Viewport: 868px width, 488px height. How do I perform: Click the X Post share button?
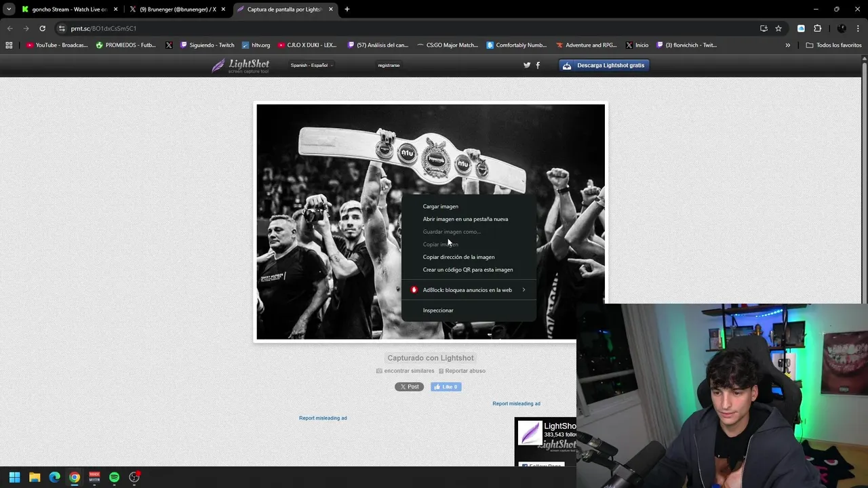pos(409,387)
